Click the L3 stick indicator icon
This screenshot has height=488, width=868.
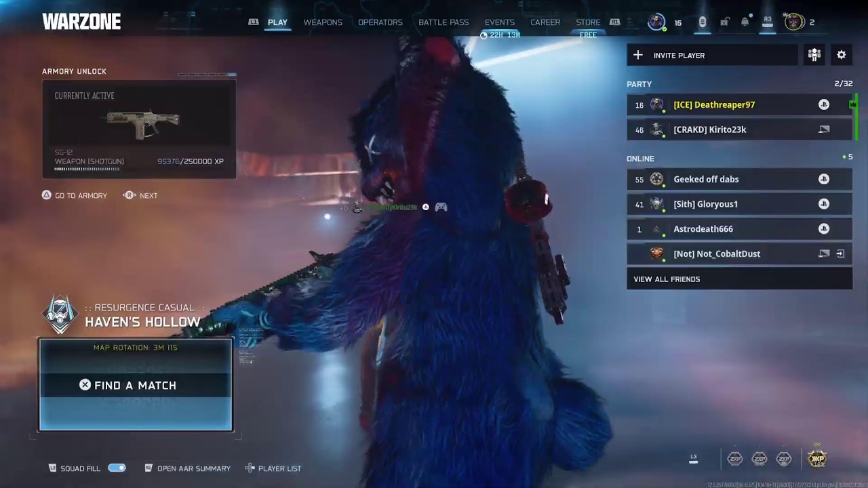point(693,459)
